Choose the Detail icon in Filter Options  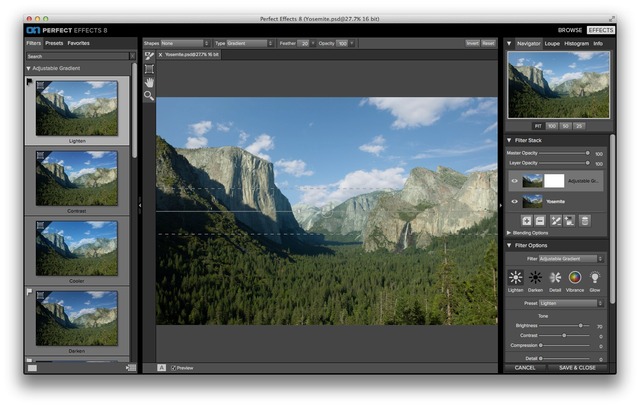(555, 278)
